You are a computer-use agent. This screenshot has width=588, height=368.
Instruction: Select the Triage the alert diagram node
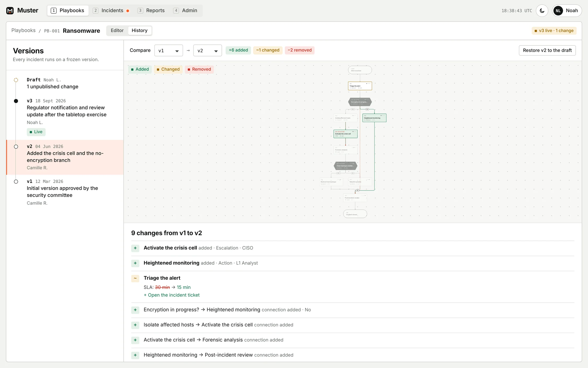tap(360, 86)
